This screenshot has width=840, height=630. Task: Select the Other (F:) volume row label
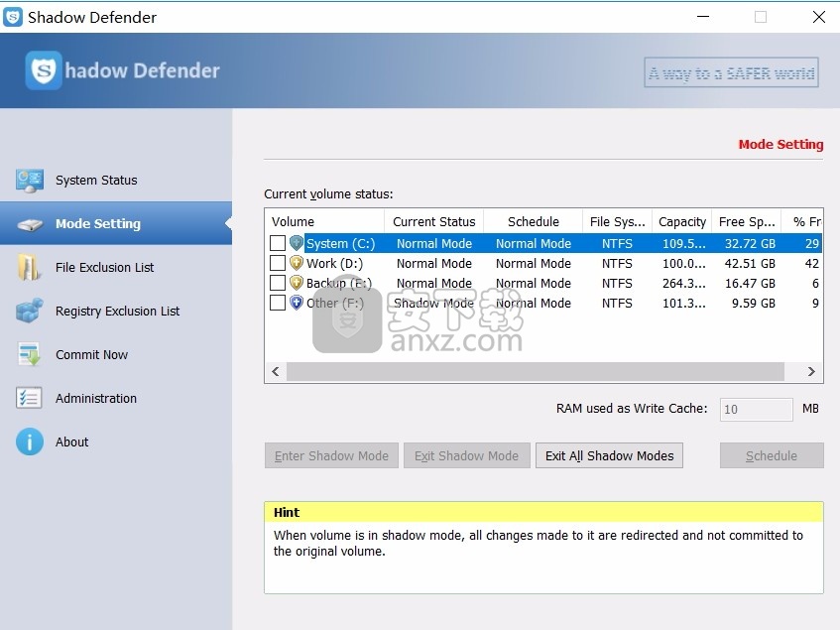pyautogui.click(x=335, y=304)
